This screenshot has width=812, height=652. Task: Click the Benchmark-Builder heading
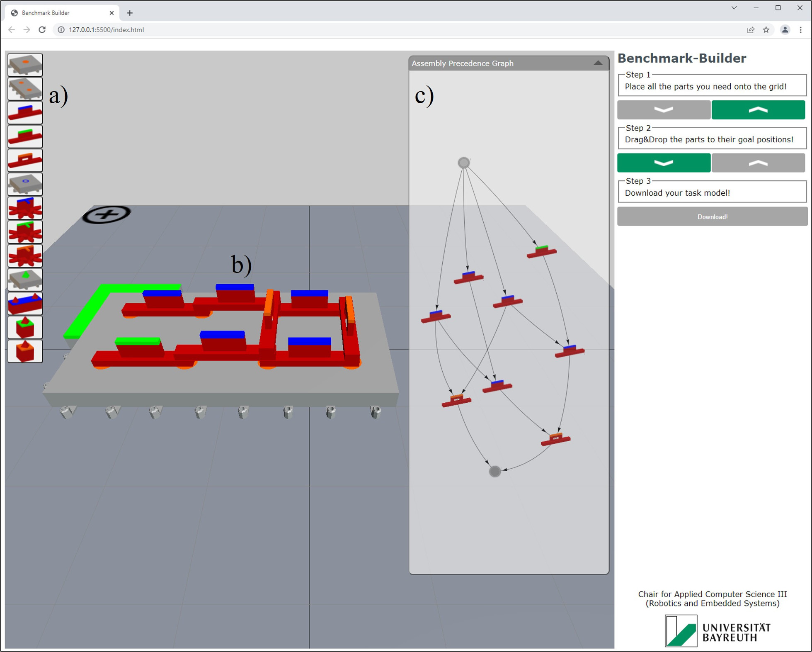point(682,58)
